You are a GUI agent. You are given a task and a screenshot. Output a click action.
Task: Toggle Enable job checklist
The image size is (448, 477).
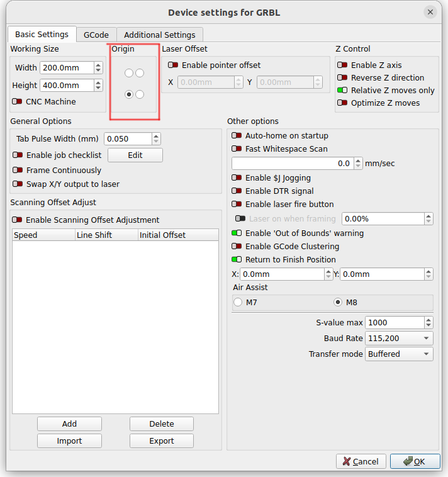point(18,155)
